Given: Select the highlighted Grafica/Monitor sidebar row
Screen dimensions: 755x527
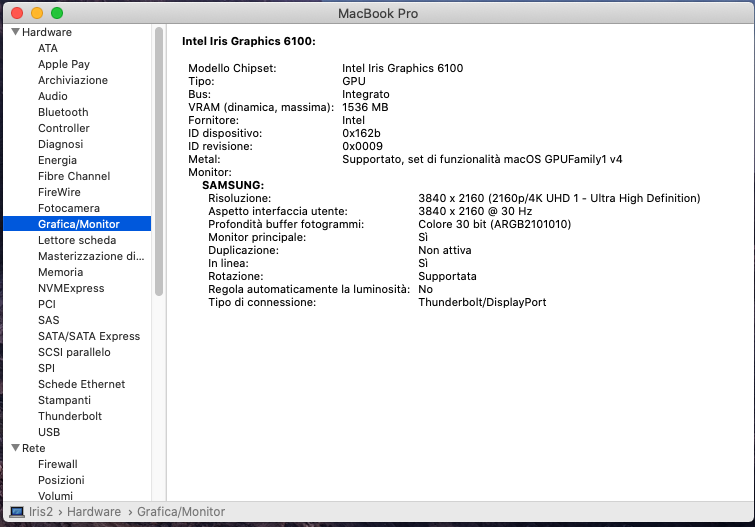Looking at the screenshot, I should [x=77, y=224].
